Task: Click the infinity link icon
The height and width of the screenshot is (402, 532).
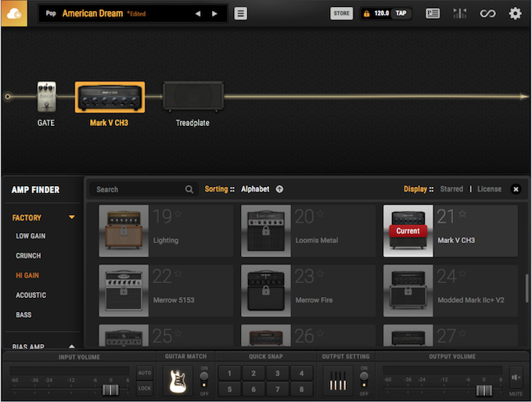Action: (487, 13)
